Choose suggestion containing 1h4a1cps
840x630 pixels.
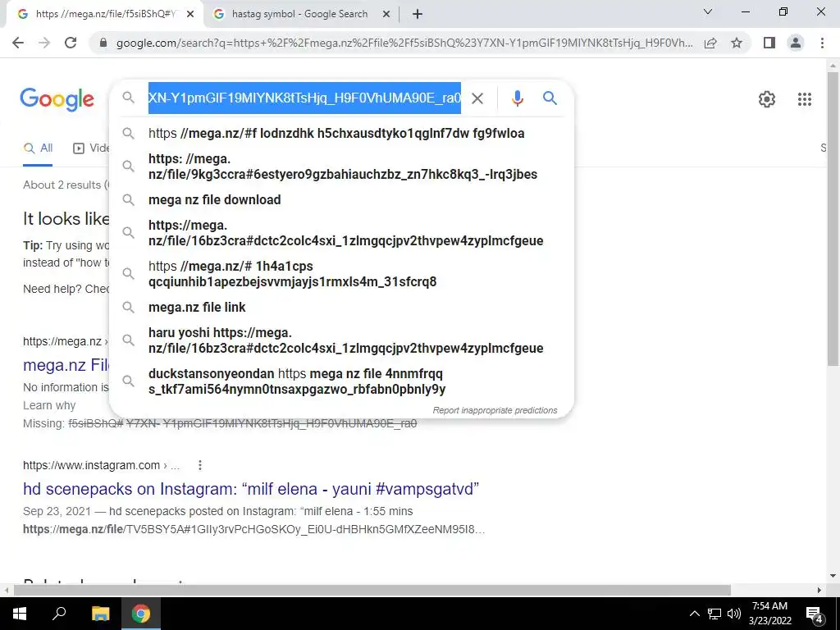click(341, 274)
